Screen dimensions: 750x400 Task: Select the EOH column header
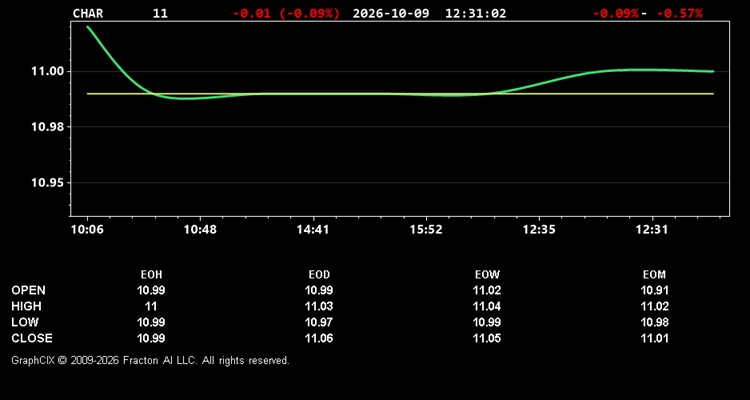(x=151, y=275)
